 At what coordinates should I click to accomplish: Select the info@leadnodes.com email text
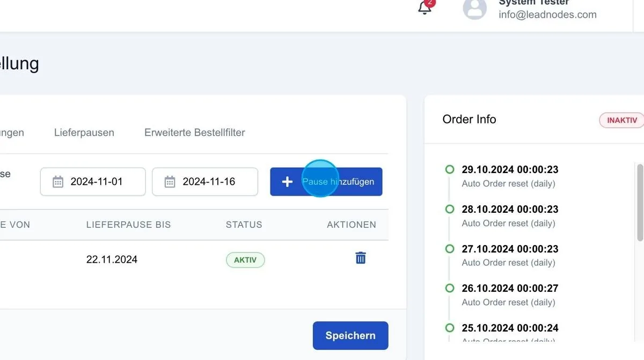(547, 15)
